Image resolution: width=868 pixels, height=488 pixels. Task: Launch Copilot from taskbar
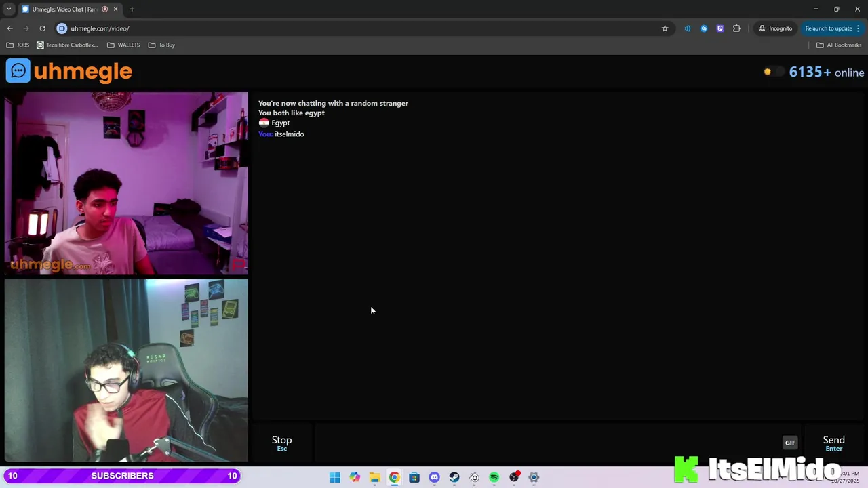[x=355, y=477]
